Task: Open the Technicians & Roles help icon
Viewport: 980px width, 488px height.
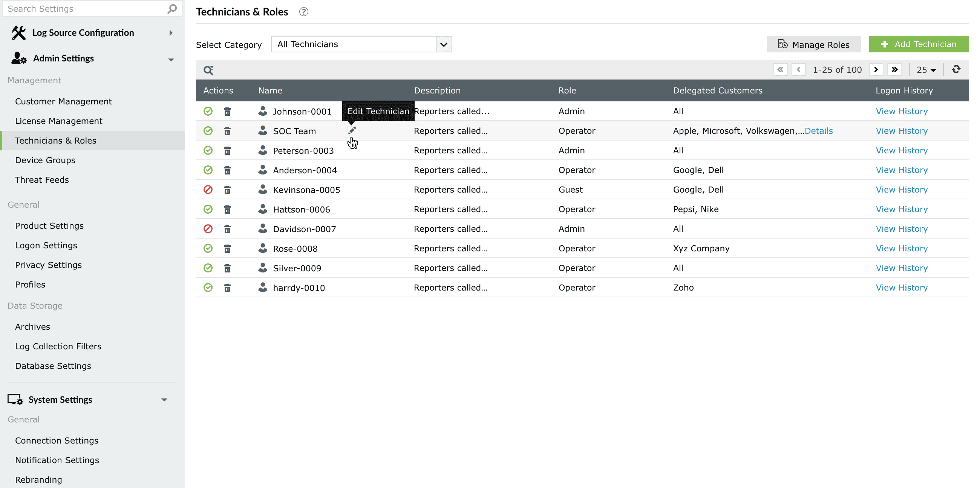Action: point(303,12)
